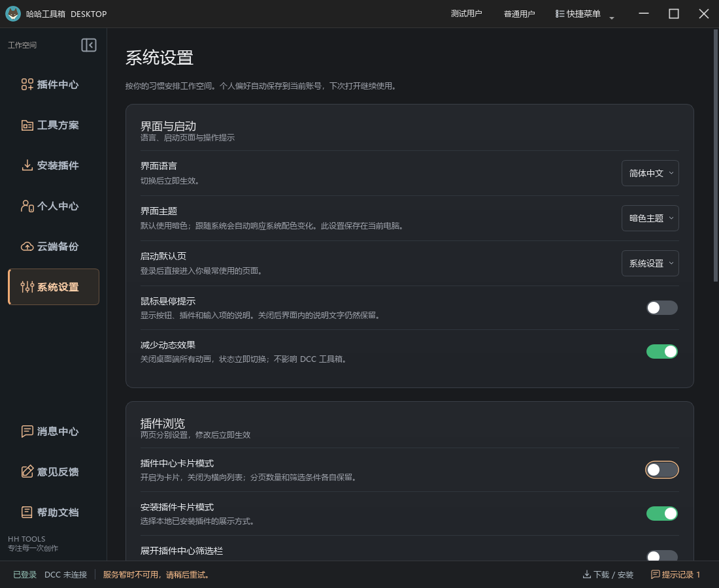Click 已登录 status indicator
The height and width of the screenshot is (588, 719).
pyautogui.click(x=25, y=574)
